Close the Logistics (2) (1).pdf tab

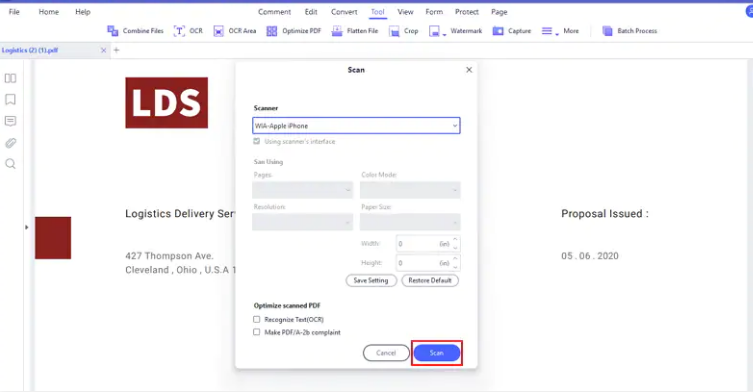(x=103, y=50)
